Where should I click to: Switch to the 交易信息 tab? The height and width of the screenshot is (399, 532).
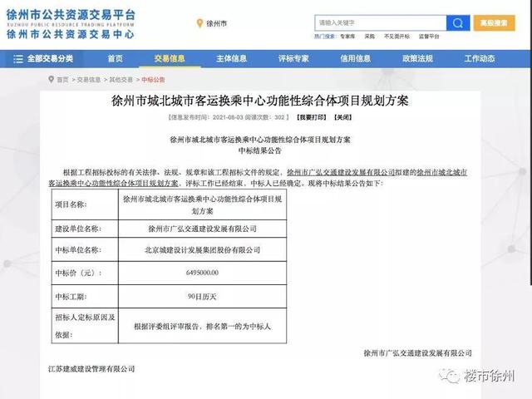[x=170, y=59]
